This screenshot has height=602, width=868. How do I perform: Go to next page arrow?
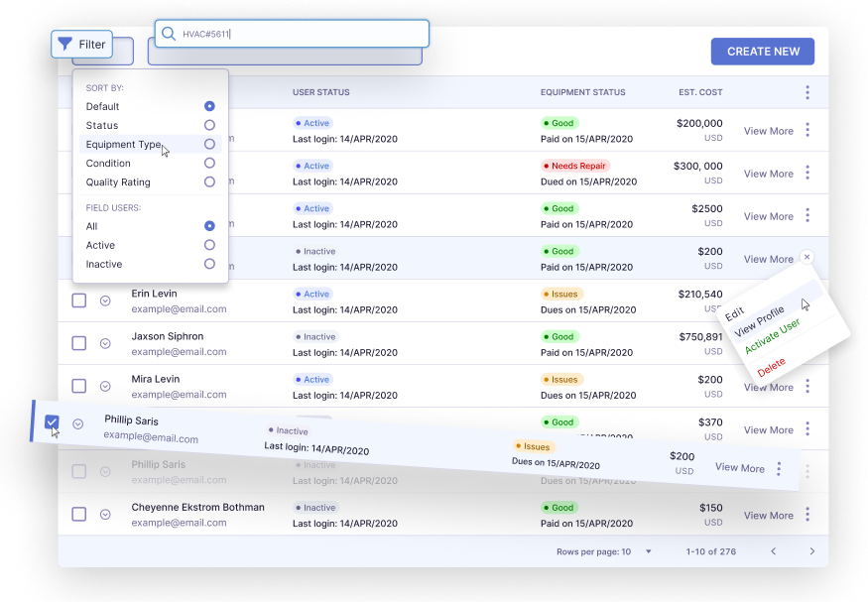click(x=811, y=551)
